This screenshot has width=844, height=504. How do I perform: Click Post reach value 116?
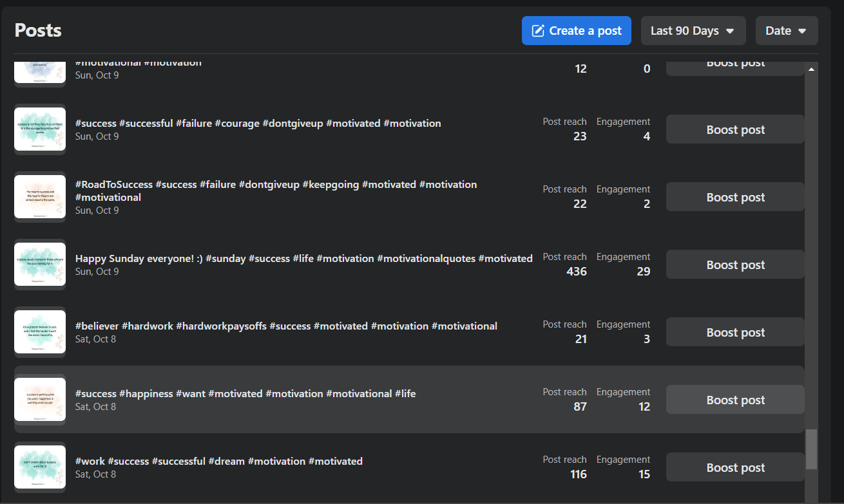tap(579, 474)
